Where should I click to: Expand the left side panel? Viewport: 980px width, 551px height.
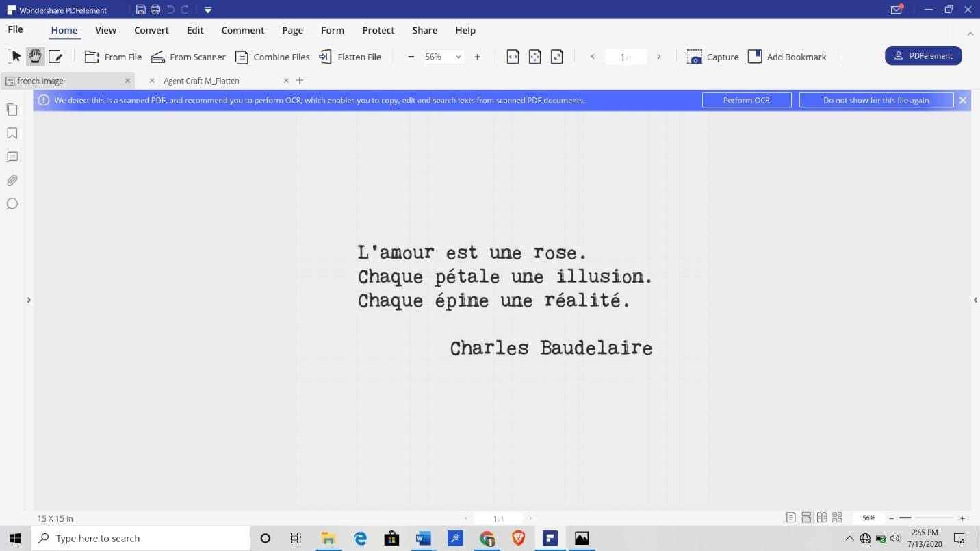pos(29,300)
